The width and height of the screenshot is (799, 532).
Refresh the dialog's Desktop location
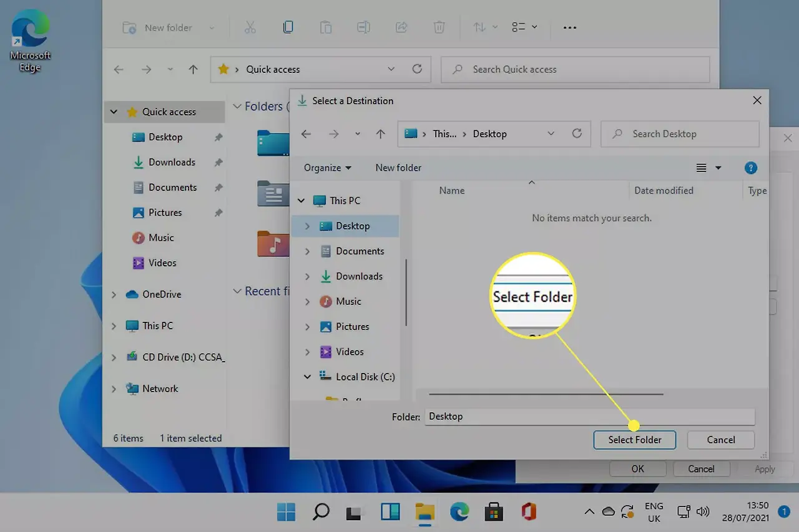pos(577,133)
